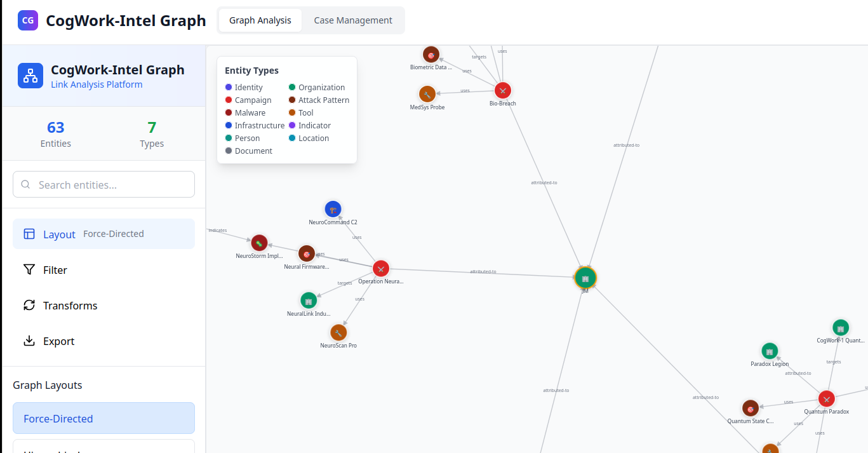This screenshot has width=868, height=453.
Task: Click the Campaign red legend swatch
Action: (229, 100)
